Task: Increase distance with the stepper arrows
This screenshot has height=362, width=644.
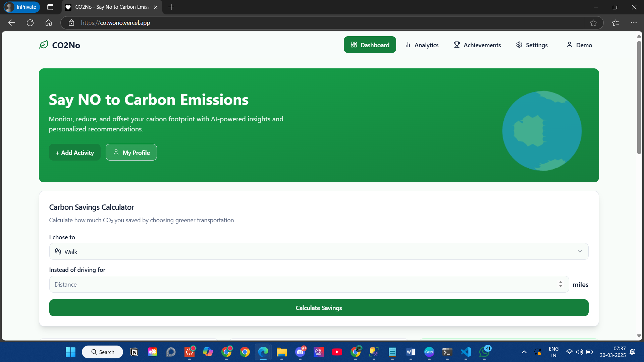Action: [x=560, y=283]
